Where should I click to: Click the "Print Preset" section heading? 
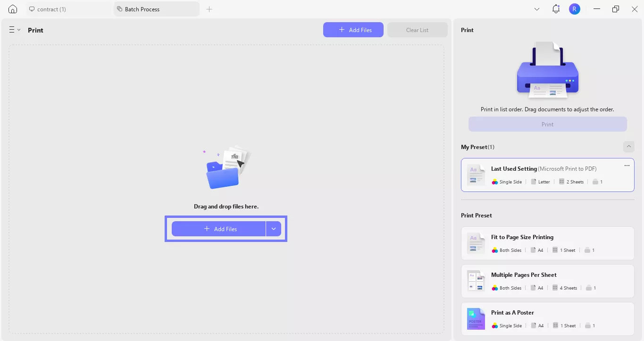(x=477, y=216)
